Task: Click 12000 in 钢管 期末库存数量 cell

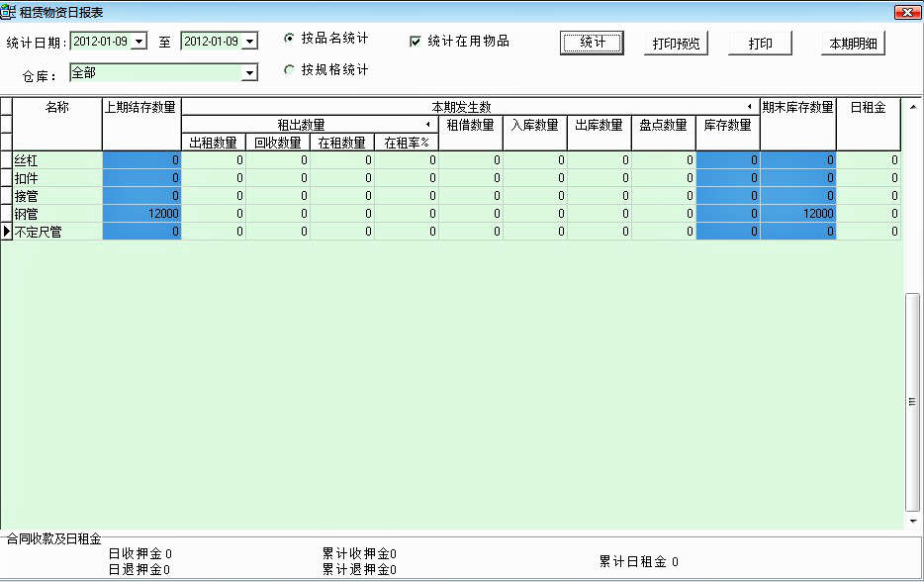Action: click(x=798, y=214)
